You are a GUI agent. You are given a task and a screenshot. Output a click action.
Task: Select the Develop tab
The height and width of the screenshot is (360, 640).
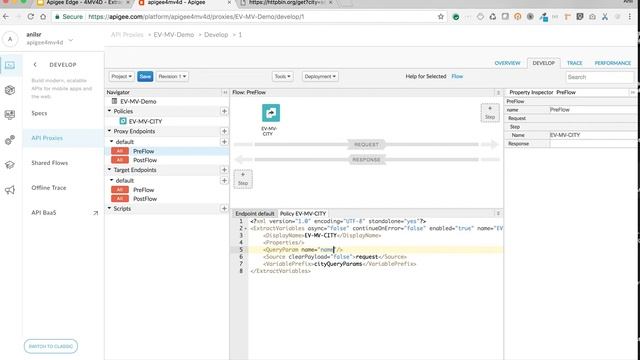point(543,63)
